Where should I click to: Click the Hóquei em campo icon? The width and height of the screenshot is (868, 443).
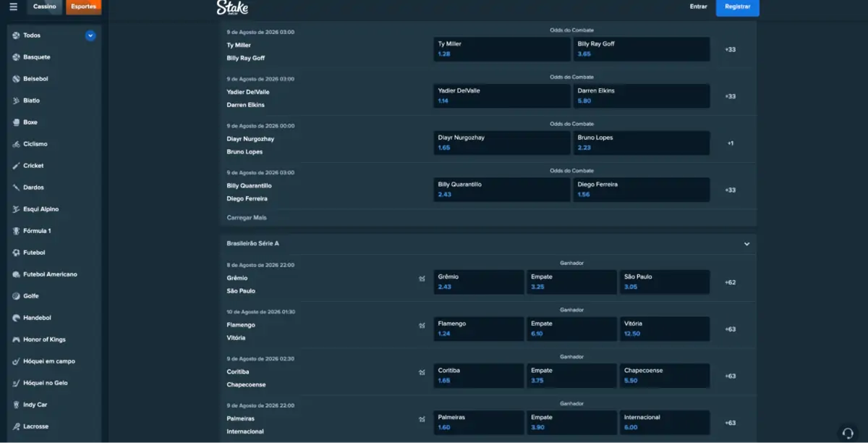click(x=16, y=361)
